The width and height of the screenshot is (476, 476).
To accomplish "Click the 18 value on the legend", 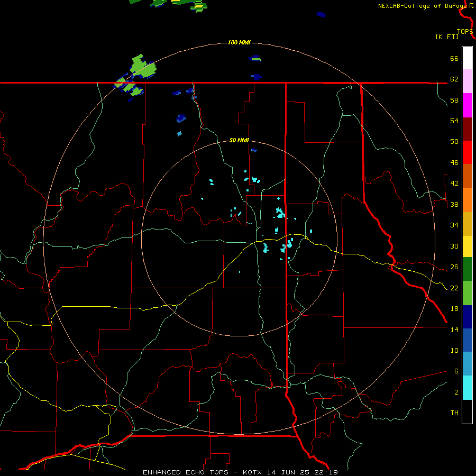I will click(x=454, y=309).
